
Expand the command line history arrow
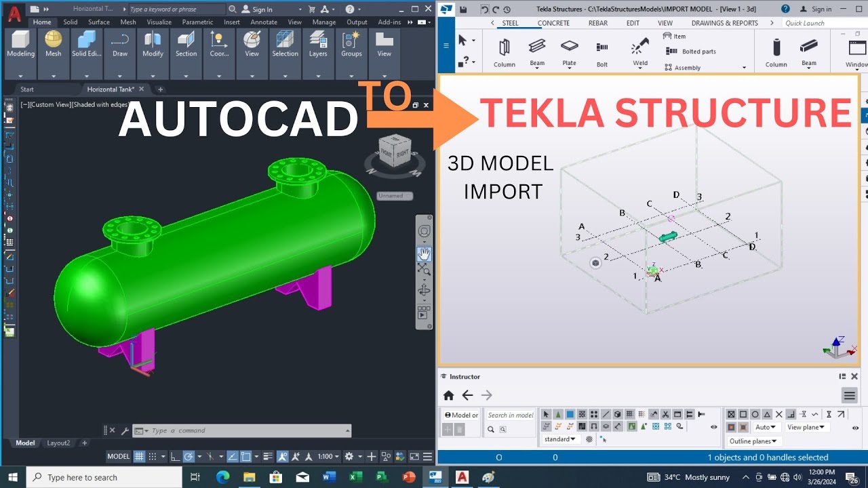point(348,430)
